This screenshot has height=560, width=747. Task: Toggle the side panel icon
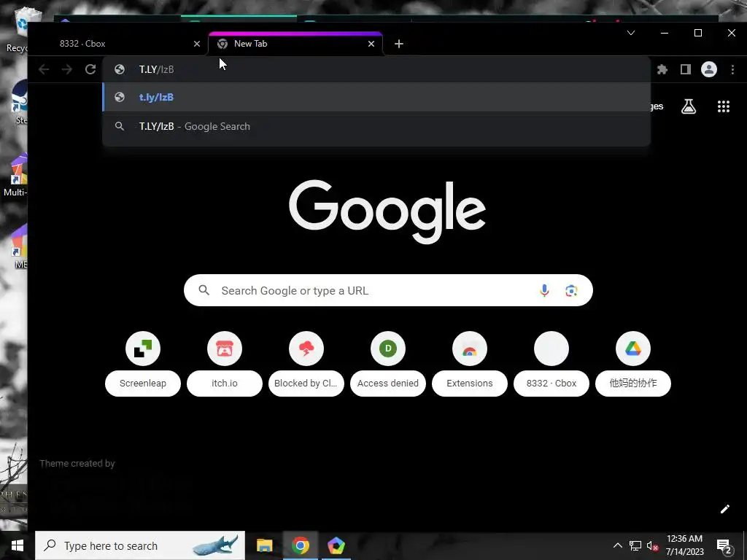[686, 69]
